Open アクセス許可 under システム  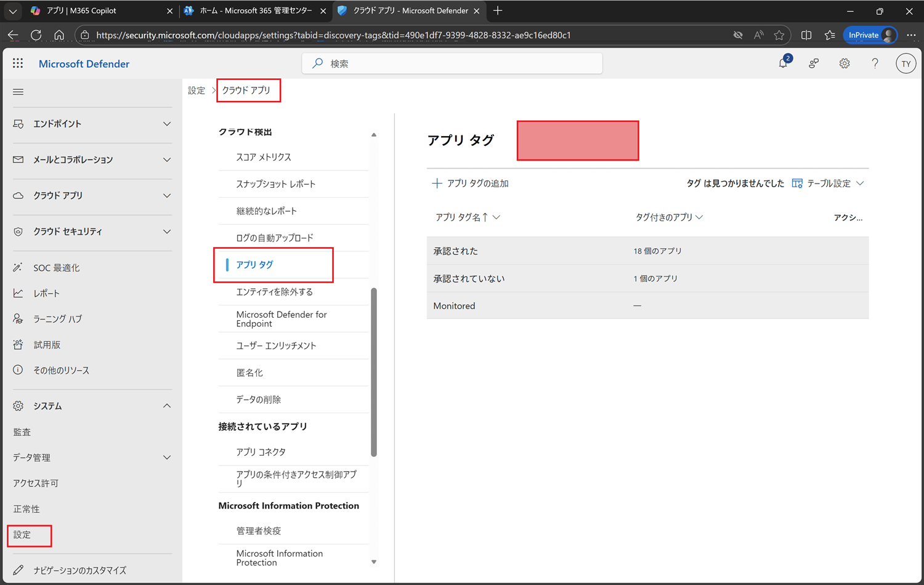click(36, 483)
